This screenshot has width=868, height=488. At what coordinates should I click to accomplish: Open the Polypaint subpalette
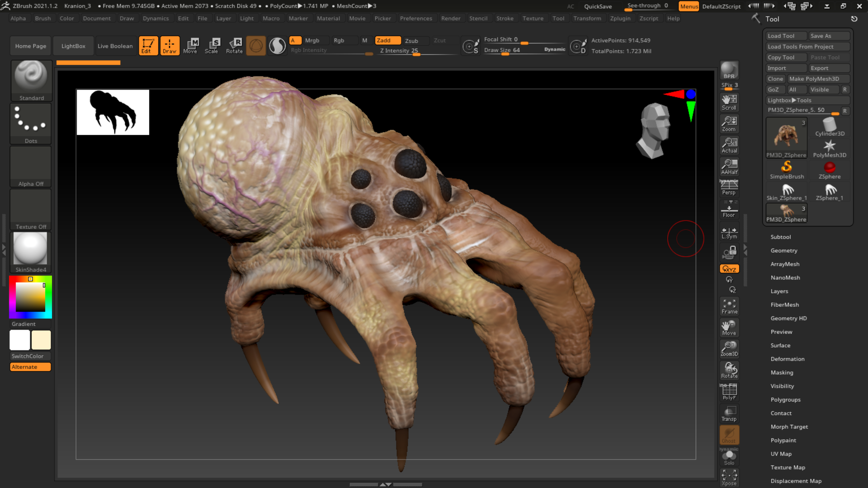coord(783,440)
